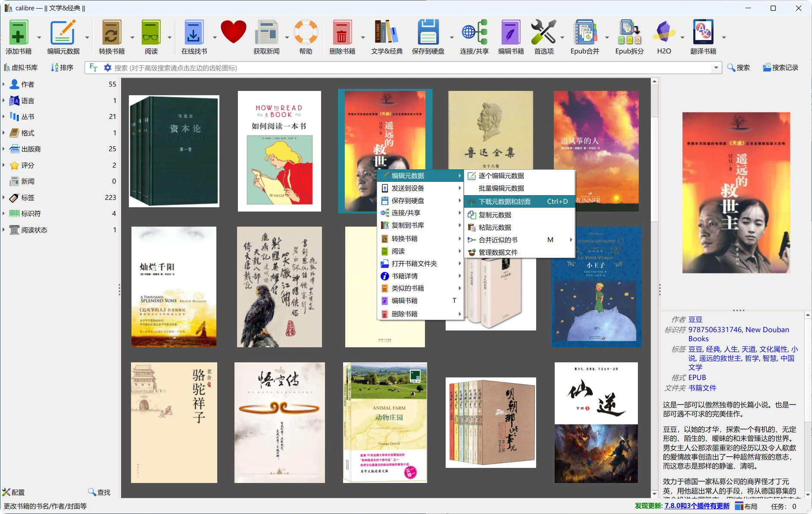Image resolution: width=812 pixels, height=514 pixels.
Task: Click the author link 豆豆 in details
Action: click(695, 319)
